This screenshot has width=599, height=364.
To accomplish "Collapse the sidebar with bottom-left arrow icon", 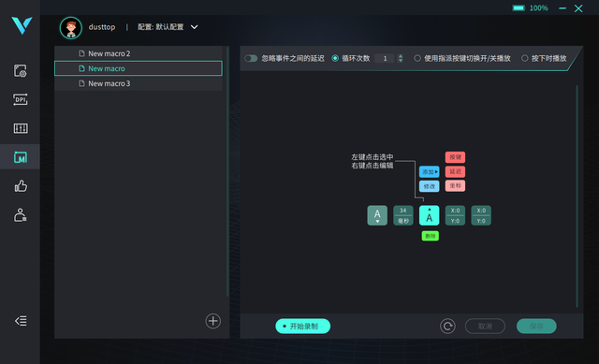I will pyautogui.click(x=21, y=321).
